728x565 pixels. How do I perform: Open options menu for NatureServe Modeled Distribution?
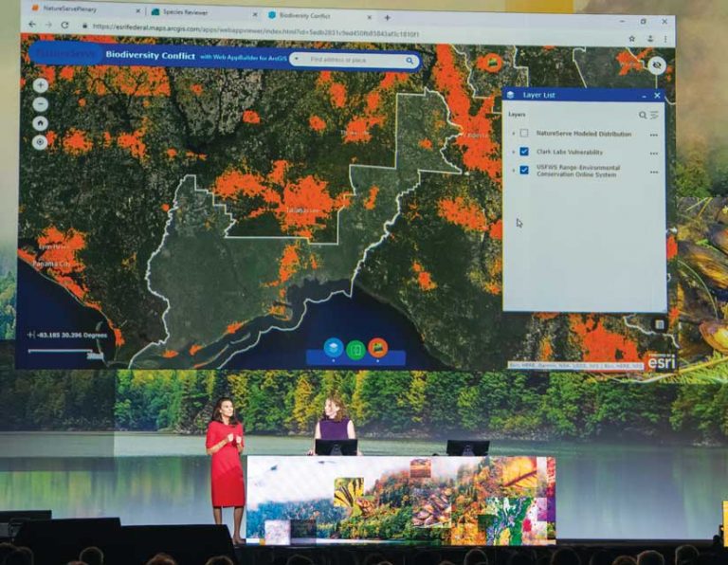click(654, 136)
